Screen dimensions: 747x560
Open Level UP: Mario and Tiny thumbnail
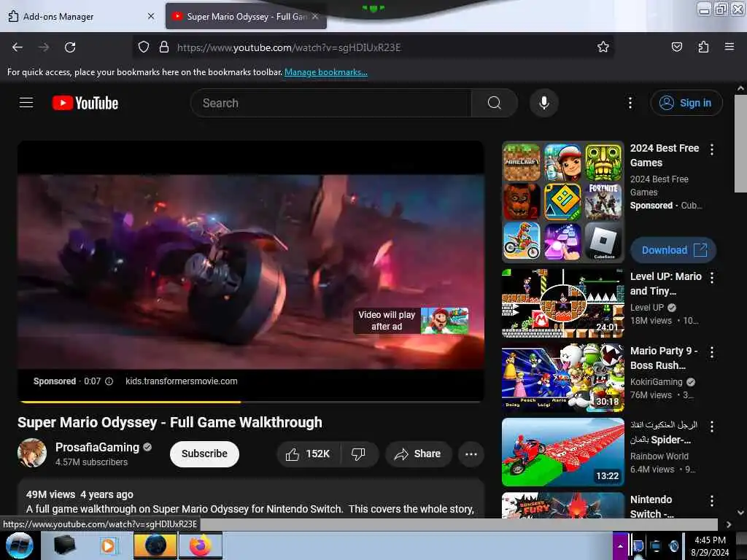[x=562, y=303]
